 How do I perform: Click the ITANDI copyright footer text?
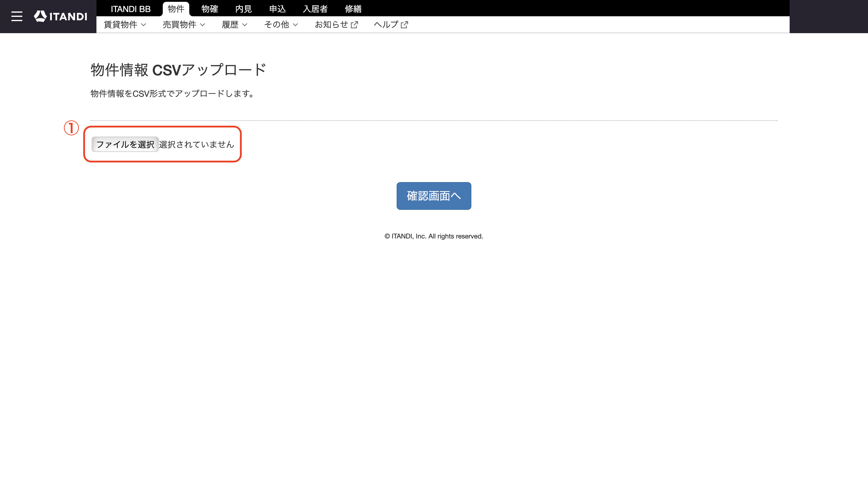[x=434, y=236]
